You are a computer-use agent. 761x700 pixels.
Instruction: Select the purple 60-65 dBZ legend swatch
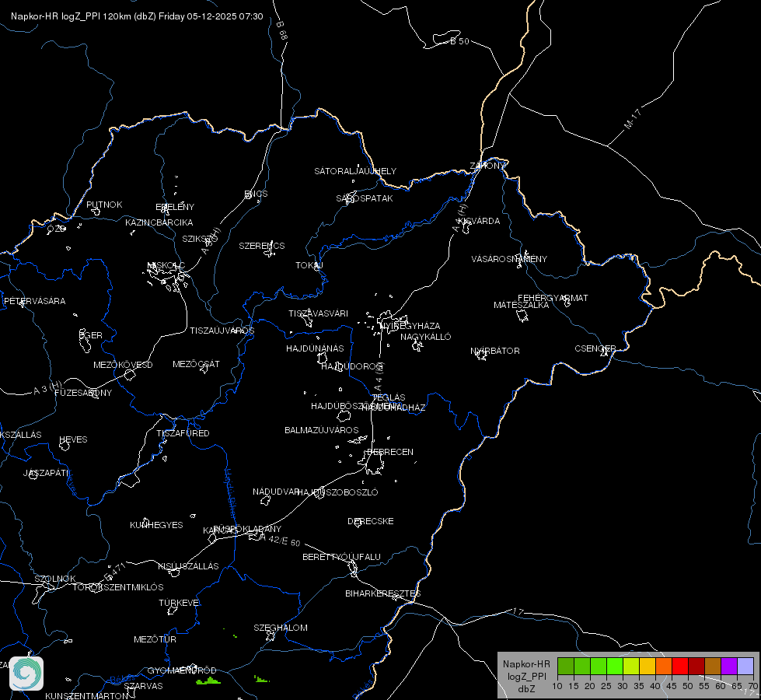tap(729, 666)
